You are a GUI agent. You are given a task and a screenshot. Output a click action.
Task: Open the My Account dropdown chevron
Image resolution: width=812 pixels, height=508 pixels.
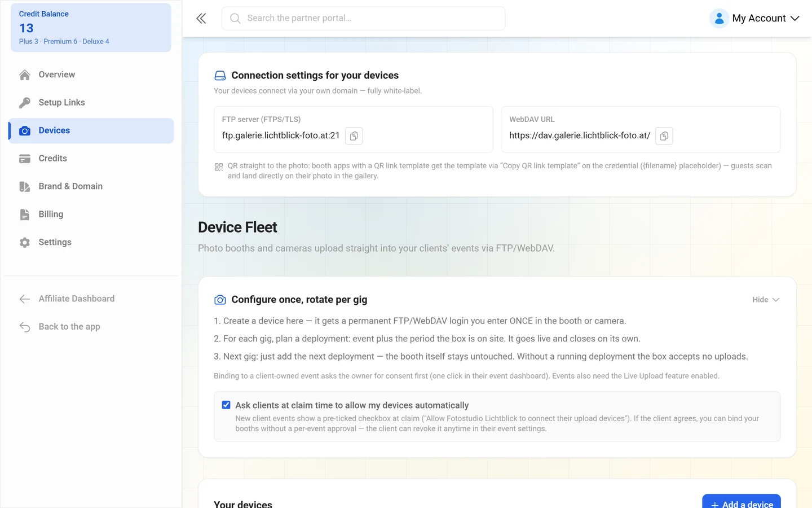tap(795, 19)
